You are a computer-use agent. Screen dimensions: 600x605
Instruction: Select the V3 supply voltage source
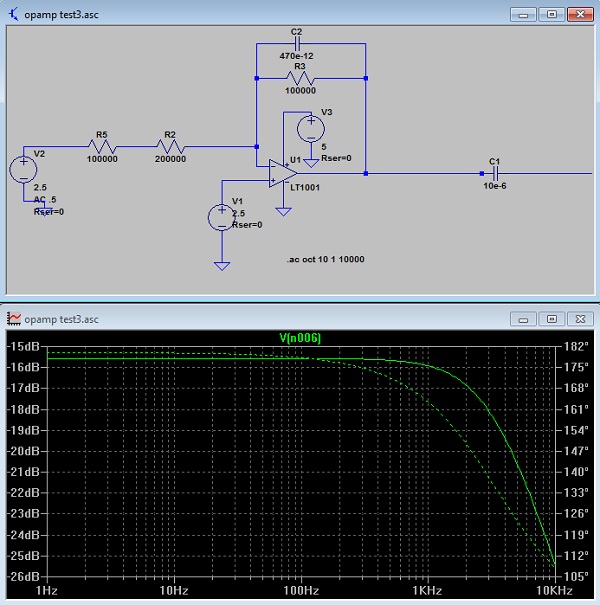click(x=311, y=127)
